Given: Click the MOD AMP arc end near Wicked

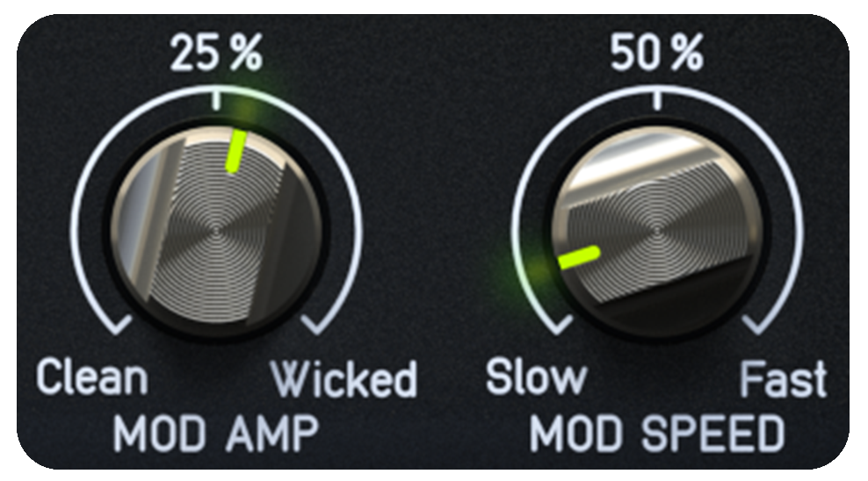Looking at the screenshot, I should point(315,325).
